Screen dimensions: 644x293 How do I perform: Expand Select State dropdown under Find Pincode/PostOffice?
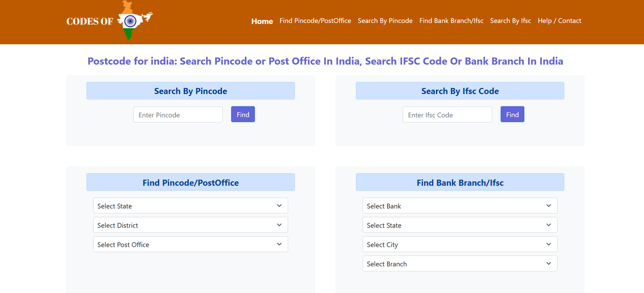(190, 206)
